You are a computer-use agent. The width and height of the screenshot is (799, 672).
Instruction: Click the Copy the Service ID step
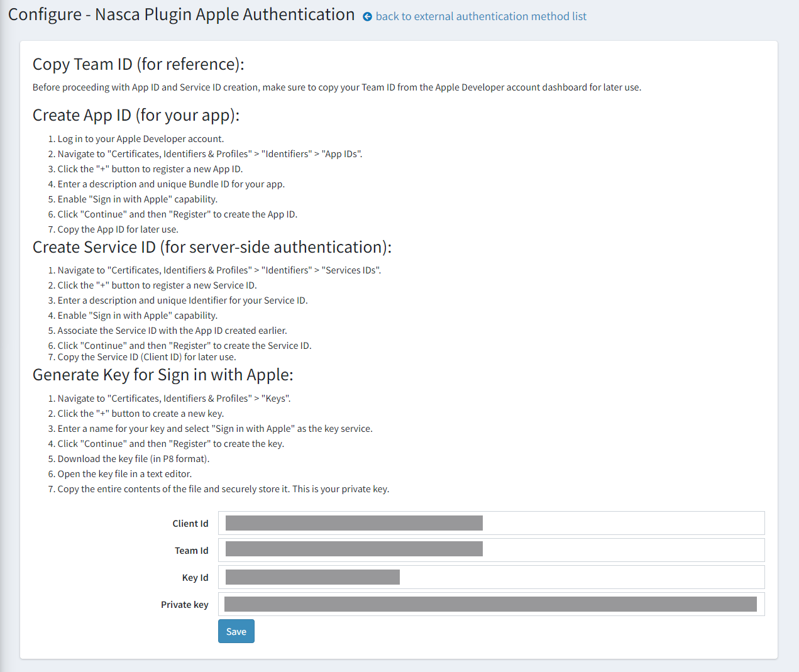click(146, 357)
